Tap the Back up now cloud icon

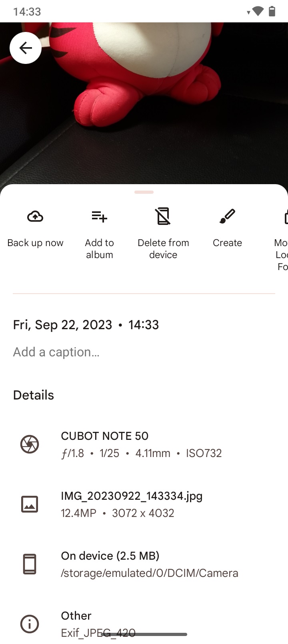(35, 217)
